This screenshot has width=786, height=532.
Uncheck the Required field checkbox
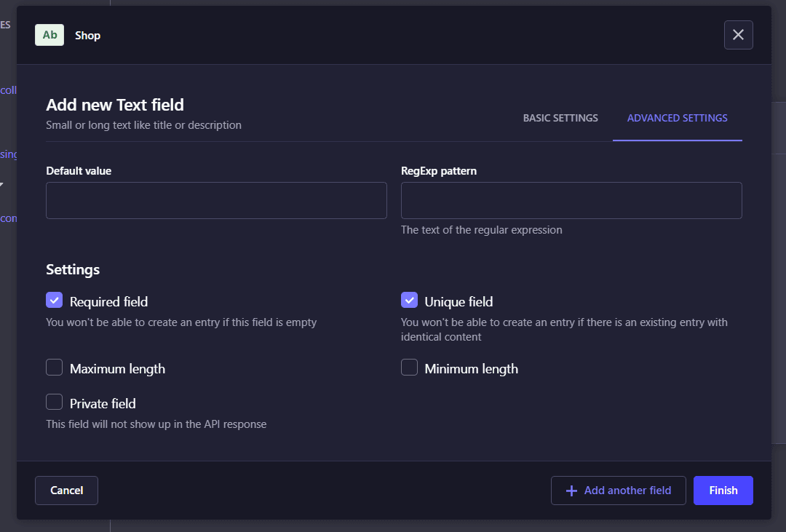coord(55,301)
